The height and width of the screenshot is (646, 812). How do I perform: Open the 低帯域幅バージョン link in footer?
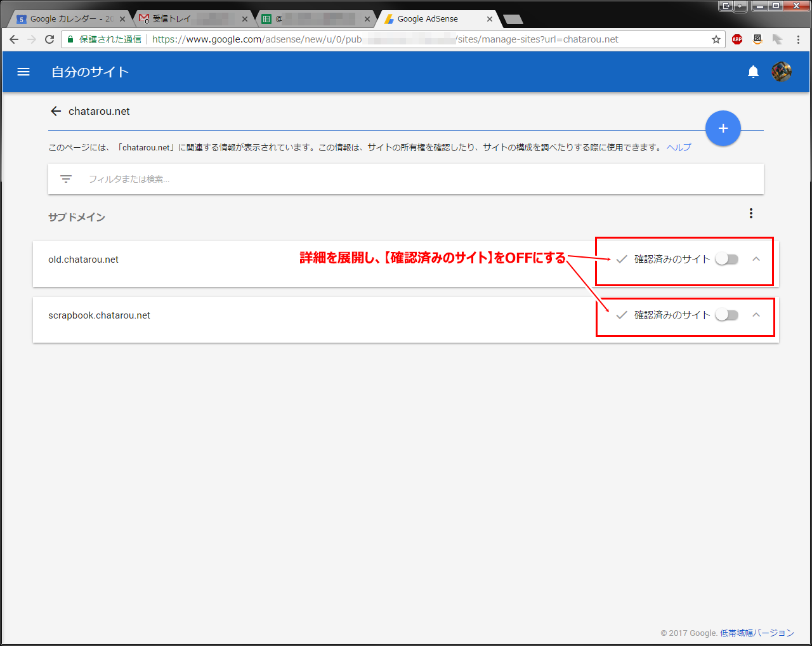click(757, 633)
